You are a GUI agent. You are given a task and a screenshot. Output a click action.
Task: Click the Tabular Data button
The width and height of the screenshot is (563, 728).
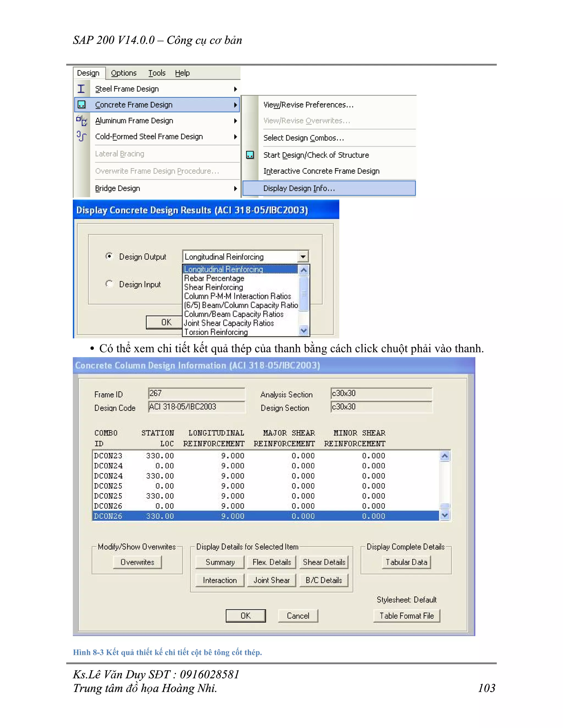[x=407, y=562]
